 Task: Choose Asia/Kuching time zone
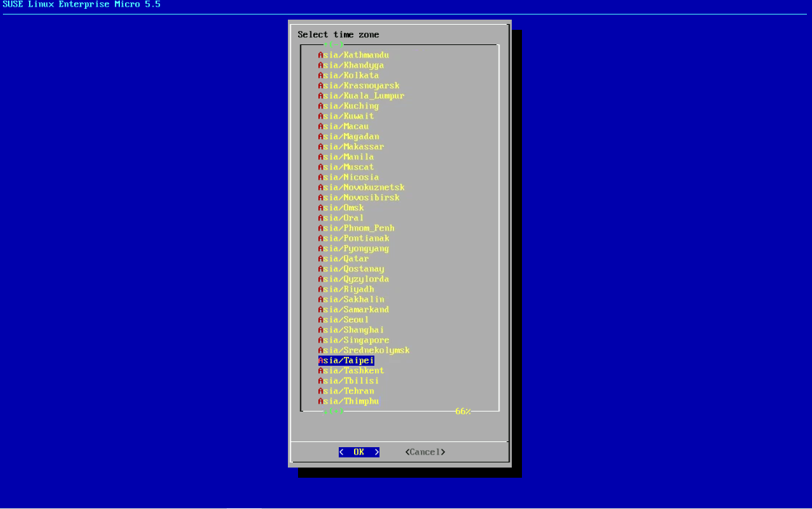[x=348, y=106]
